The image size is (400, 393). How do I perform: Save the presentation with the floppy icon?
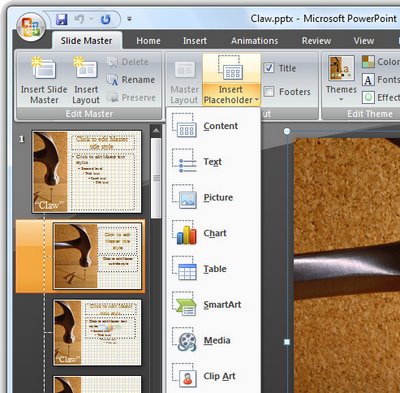pos(62,20)
